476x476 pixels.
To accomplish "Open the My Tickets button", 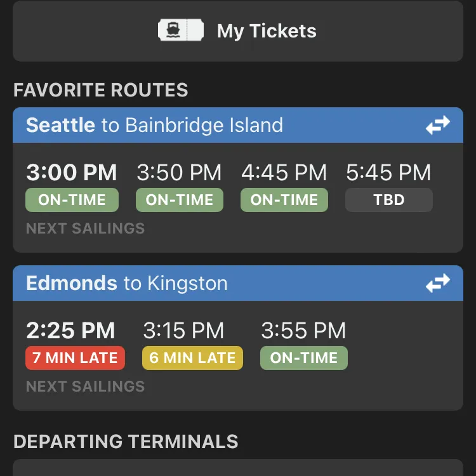I will click(x=238, y=30).
